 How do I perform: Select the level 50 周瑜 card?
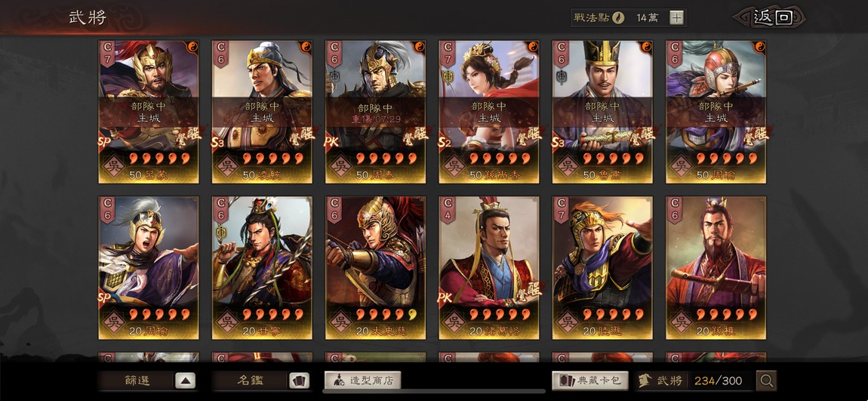(x=716, y=111)
